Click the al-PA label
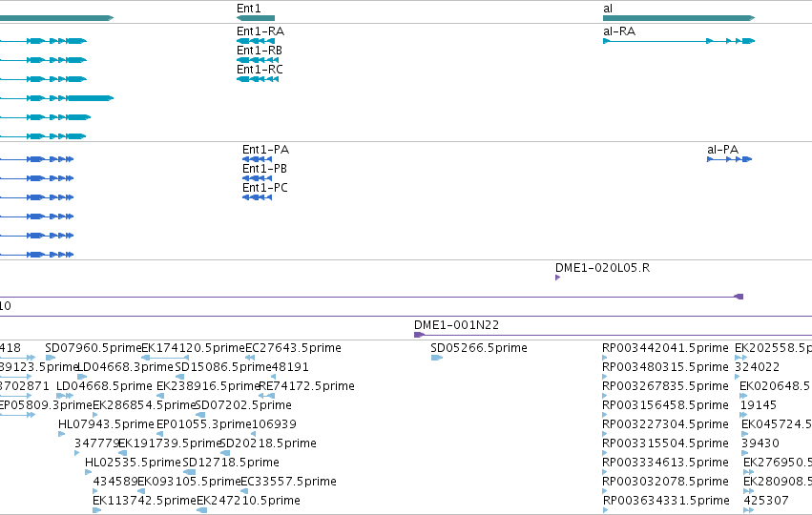Screen dimensions: 812x515 (x=723, y=150)
